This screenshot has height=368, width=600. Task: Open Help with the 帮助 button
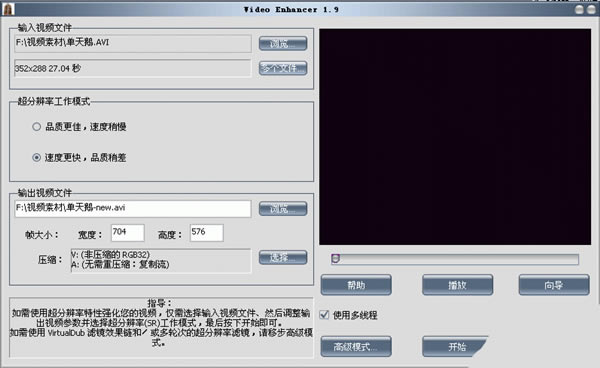pyautogui.click(x=356, y=285)
